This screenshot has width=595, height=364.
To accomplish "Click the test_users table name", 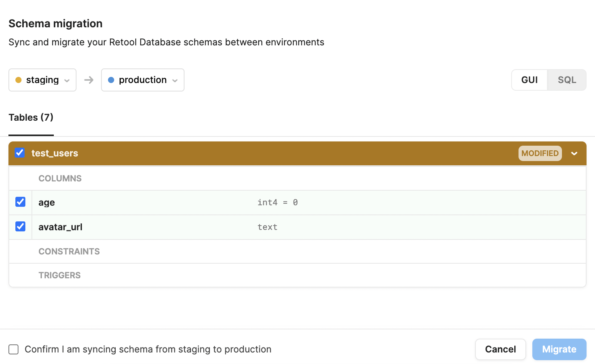I will 55,153.
